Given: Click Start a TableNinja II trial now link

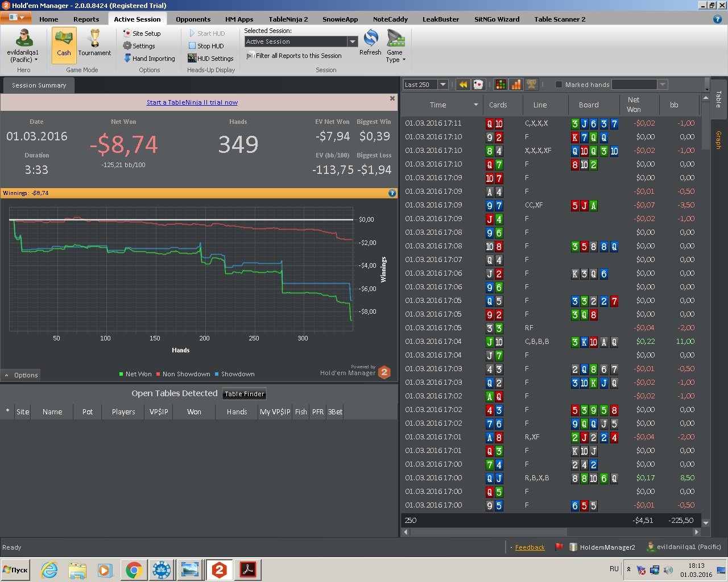Looking at the screenshot, I should 192,102.
